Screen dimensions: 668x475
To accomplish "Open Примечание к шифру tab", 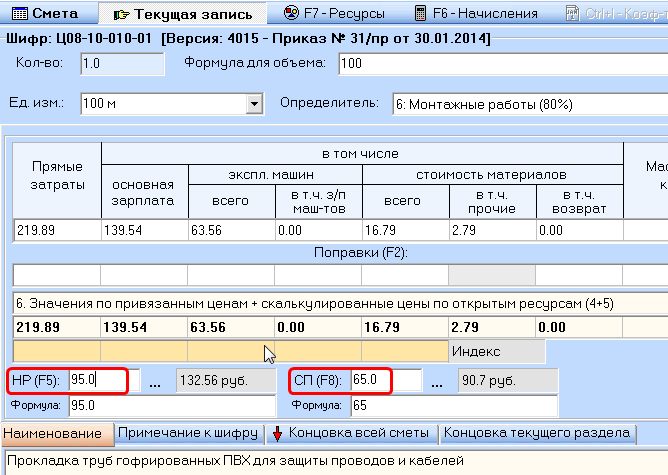I will point(188,433).
